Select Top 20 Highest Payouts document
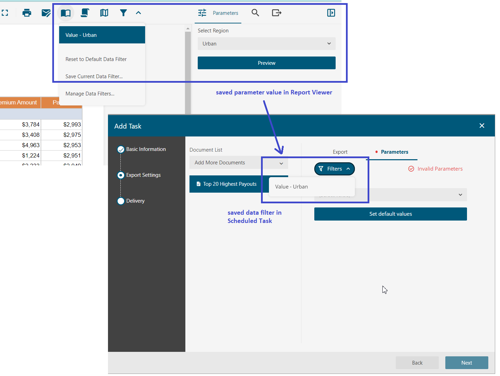 click(229, 184)
